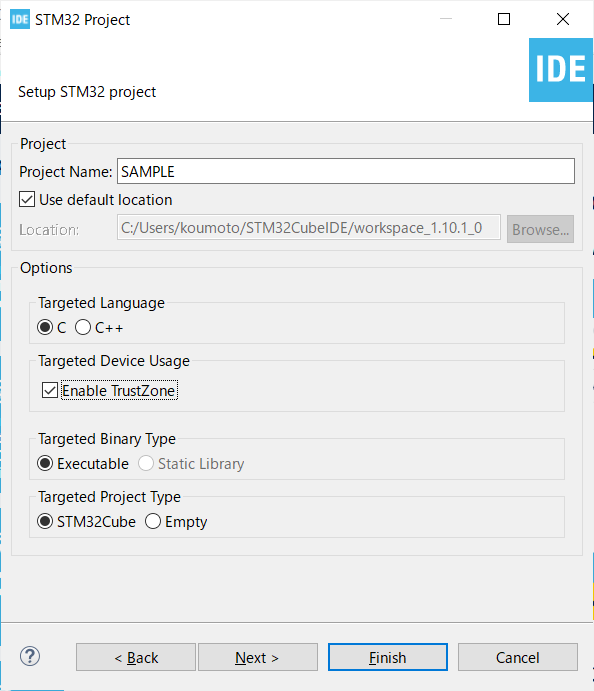The width and height of the screenshot is (594, 691).
Task: Uncheck Use default location checkbox
Action: (x=27, y=199)
